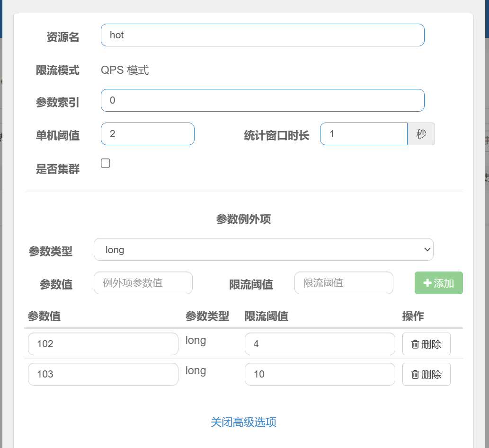Click the 资源名 label

click(x=62, y=37)
